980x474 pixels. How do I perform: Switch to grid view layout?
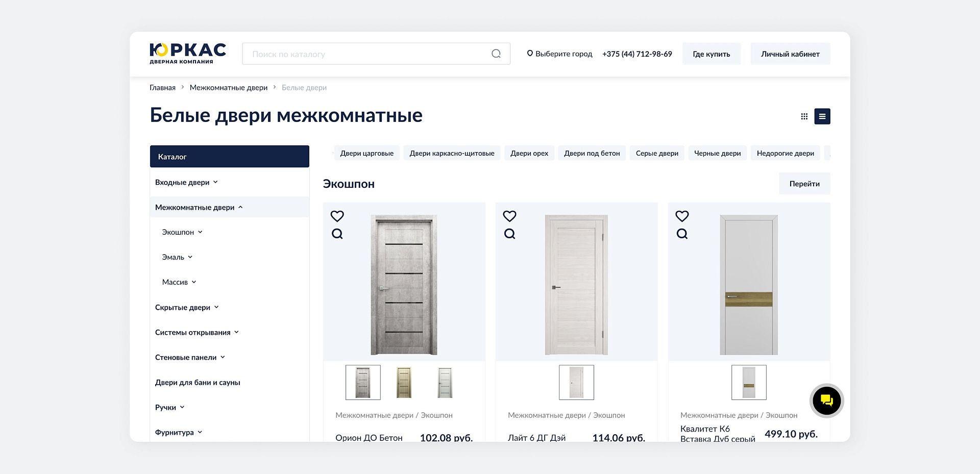[804, 116]
